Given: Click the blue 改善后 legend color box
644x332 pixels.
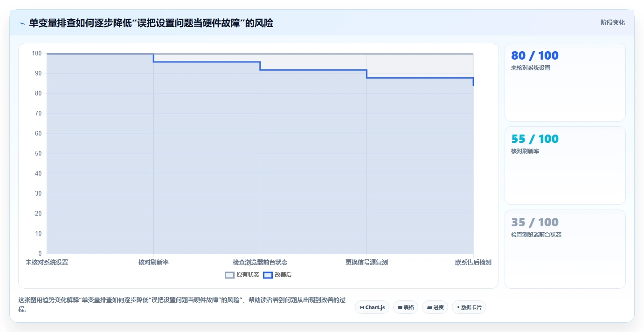Looking at the screenshot, I should point(268,275).
